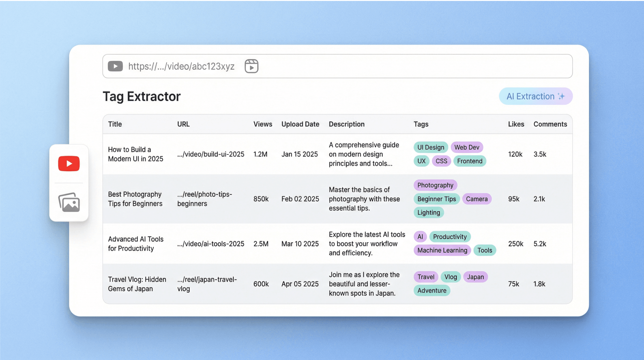Click the Beginner Tips tag
The height and width of the screenshot is (360, 644).
tap(436, 199)
